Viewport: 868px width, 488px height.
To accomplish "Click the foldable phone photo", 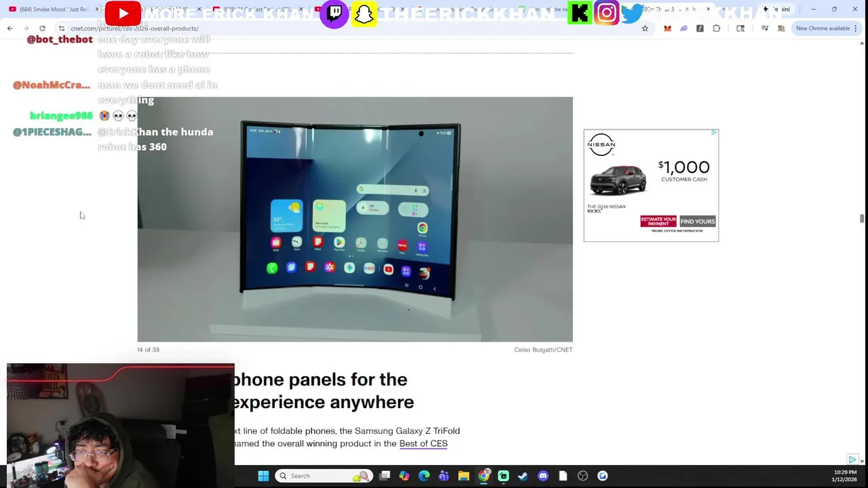I will pos(355,219).
